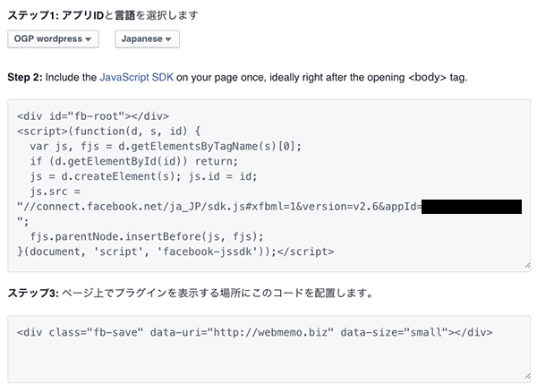The image size is (537, 392).
Task: Click the "}(document, 'script', 'facebook-jssdk')" line
Action: 175,251
